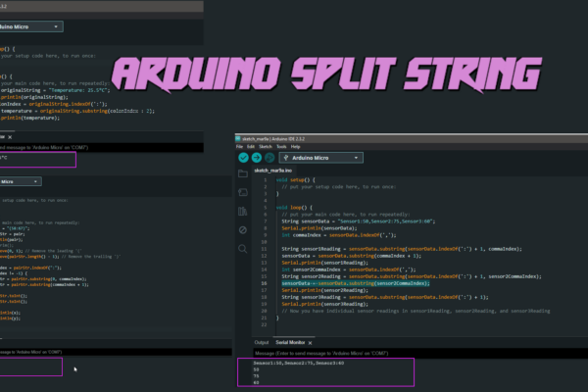588x392 pixels.
Task: Click 'Serial.println(sensor3Reading)' on line 19
Action: click(x=324, y=304)
